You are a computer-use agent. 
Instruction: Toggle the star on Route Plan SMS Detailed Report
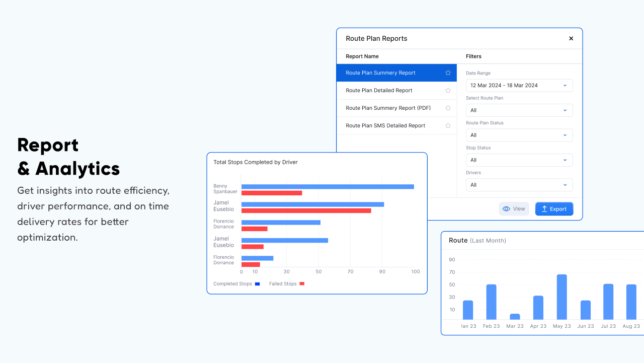pyautogui.click(x=448, y=125)
